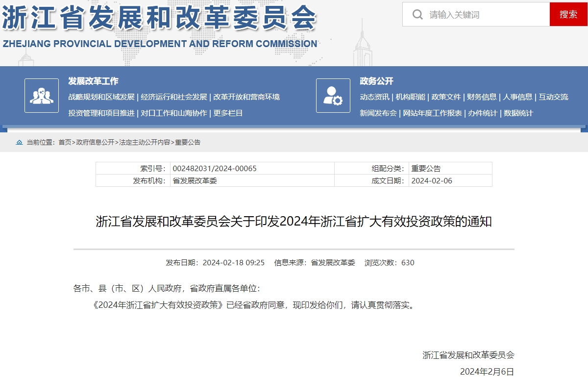Click the 发展改革工作 people icon
The width and height of the screenshot is (588, 378).
[x=42, y=95]
